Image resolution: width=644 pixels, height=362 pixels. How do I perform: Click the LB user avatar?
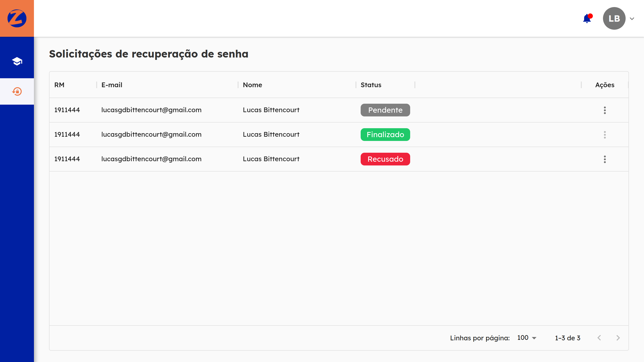pyautogui.click(x=614, y=18)
